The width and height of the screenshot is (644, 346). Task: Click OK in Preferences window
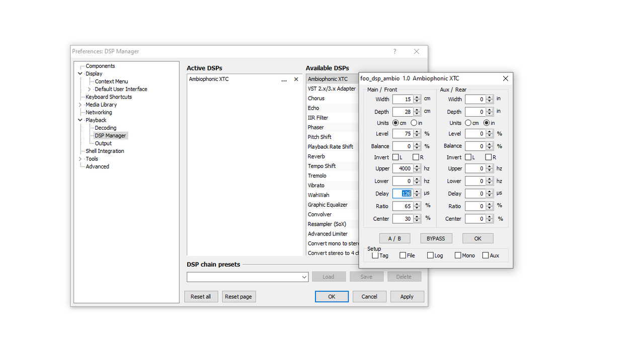tap(332, 297)
